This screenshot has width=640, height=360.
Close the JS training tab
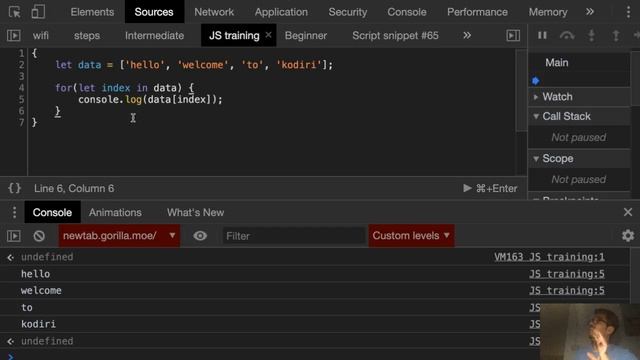click(268, 35)
